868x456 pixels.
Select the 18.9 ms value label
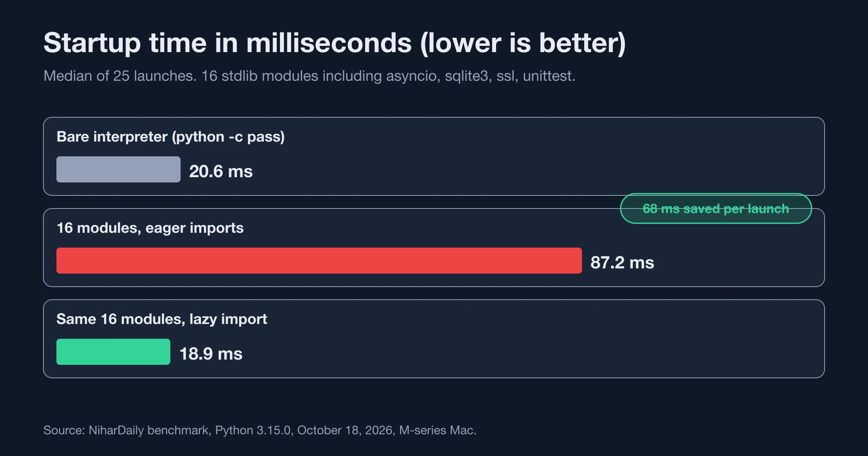pos(211,354)
